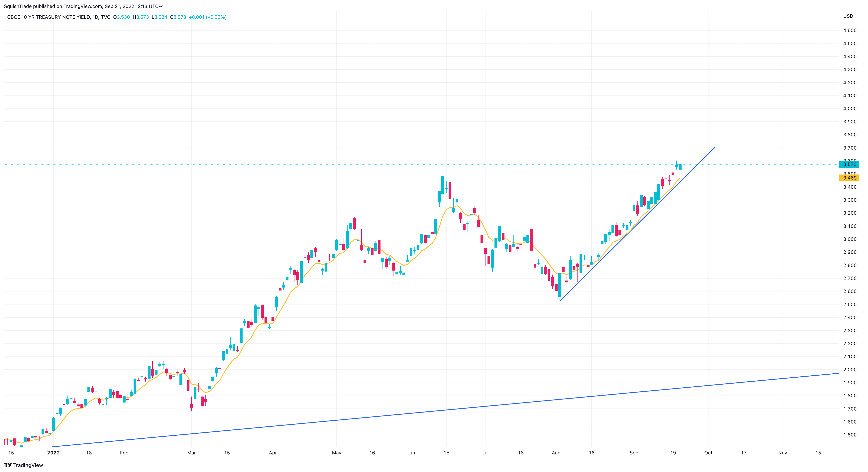Click the cyan 3.573 current price tag

[x=849, y=164]
